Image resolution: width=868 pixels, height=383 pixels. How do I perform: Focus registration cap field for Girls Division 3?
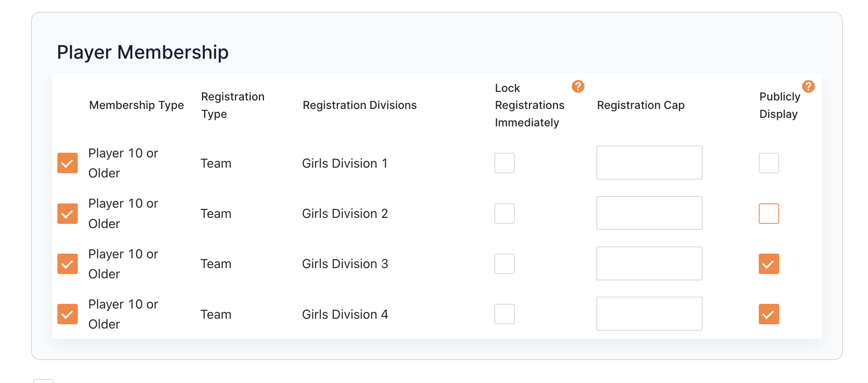coord(649,263)
